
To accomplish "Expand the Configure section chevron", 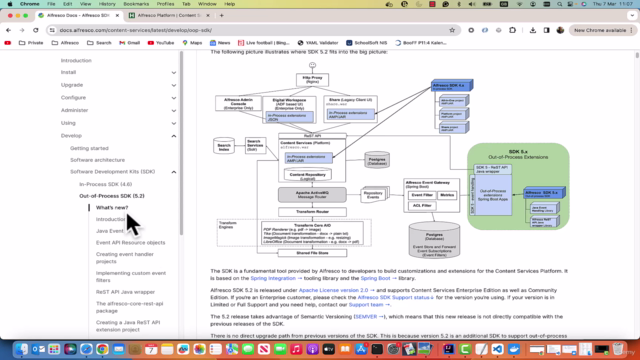I will click(x=174, y=98).
